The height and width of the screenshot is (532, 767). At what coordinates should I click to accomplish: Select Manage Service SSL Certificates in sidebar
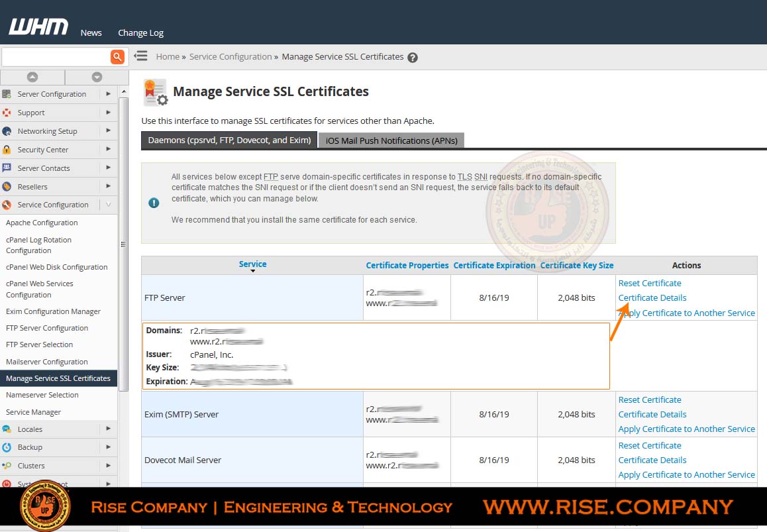(x=59, y=378)
